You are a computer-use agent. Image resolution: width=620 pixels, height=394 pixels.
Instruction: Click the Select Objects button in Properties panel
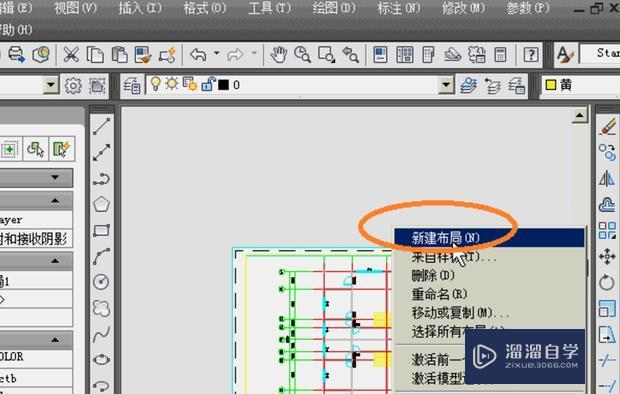pos(36,149)
